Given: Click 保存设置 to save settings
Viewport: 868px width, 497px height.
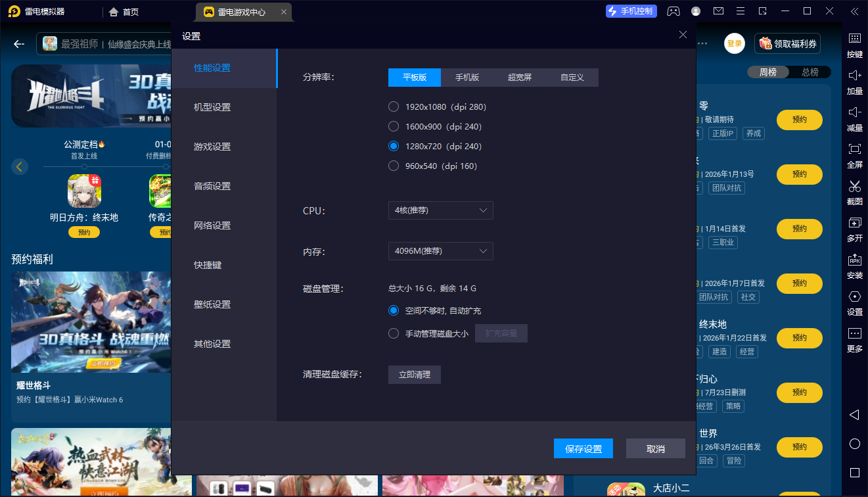Looking at the screenshot, I should (583, 448).
